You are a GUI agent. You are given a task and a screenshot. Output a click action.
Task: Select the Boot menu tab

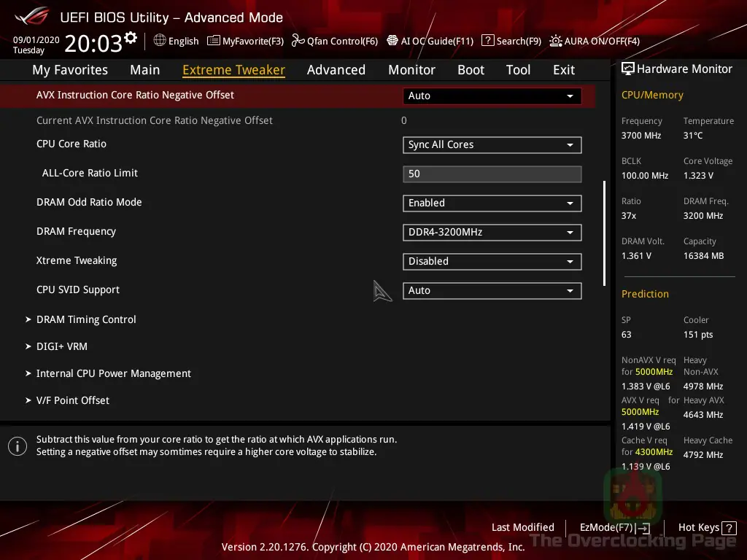pos(471,69)
